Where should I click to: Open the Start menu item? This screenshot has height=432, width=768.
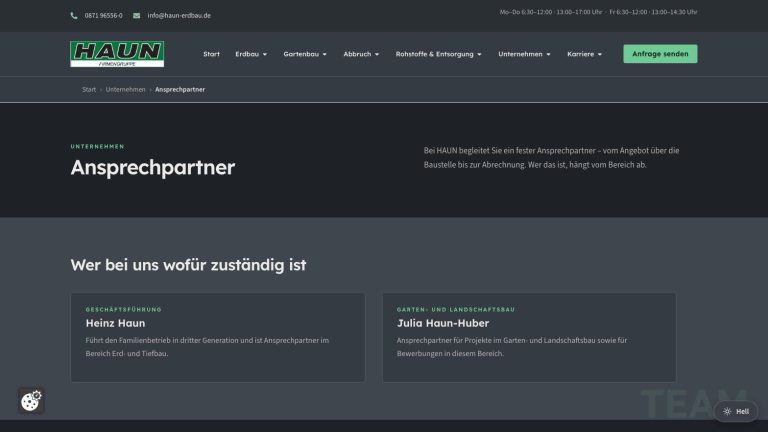pyautogui.click(x=212, y=54)
